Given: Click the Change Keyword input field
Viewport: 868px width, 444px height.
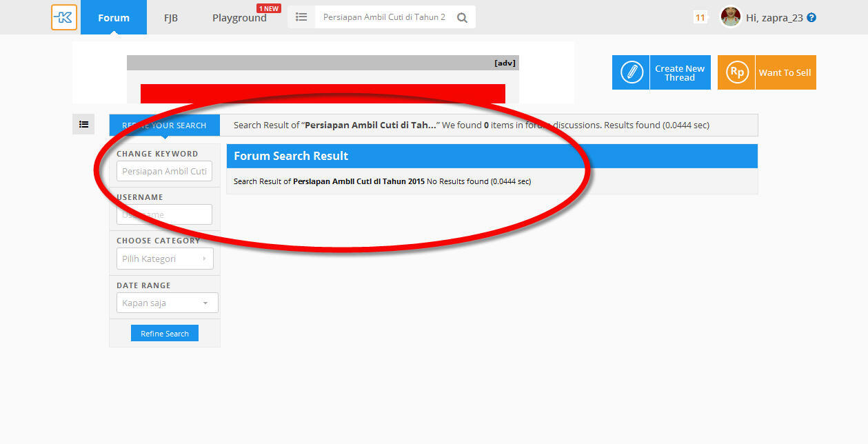Looking at the screenshot, I should 164,171.
